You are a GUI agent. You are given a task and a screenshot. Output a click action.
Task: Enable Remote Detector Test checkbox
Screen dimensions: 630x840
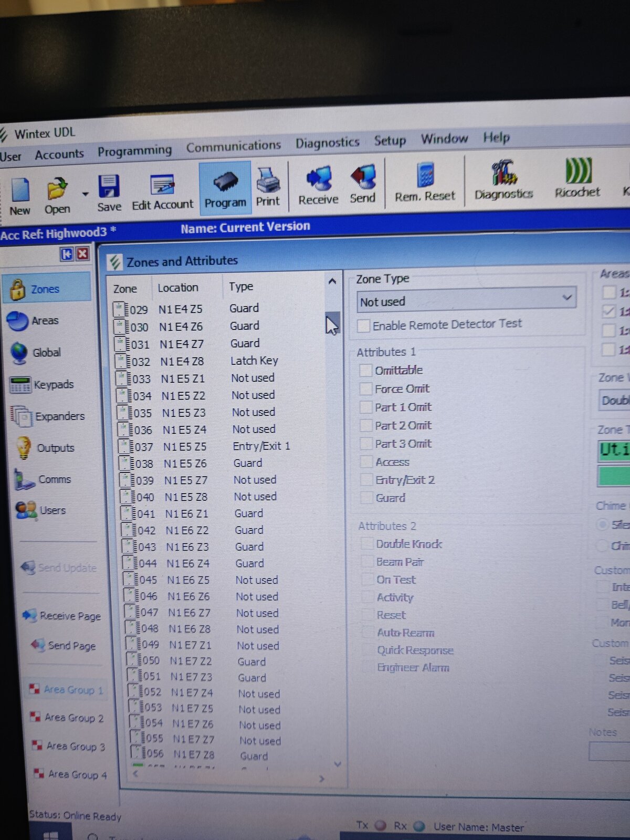coord(363,326)
